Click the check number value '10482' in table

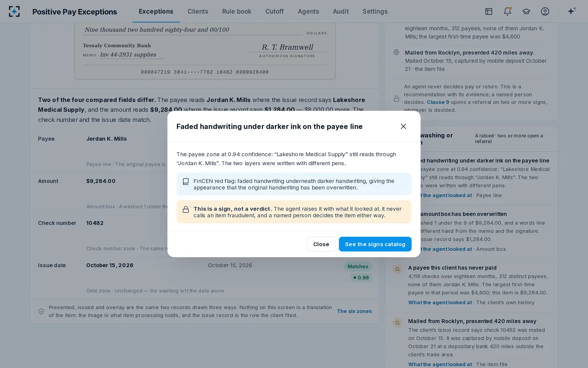click(x=95, y=223)
